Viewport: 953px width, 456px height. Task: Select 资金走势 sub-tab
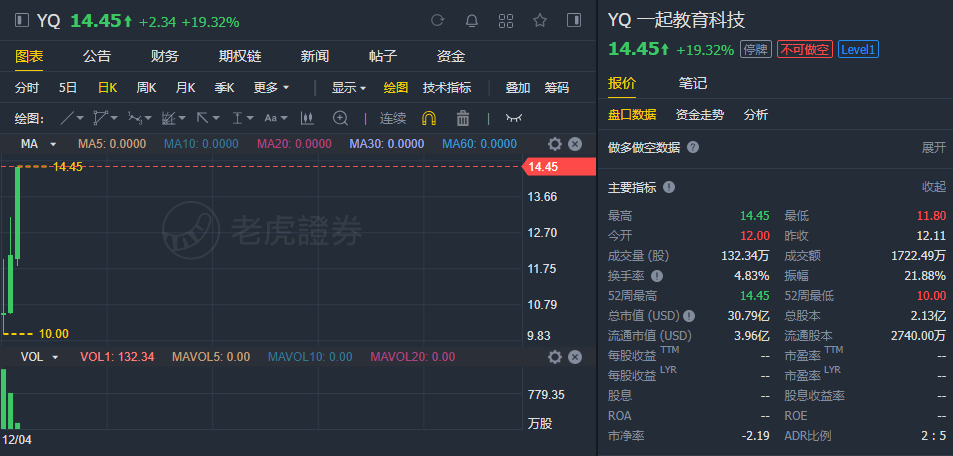(x=700, y=114)
